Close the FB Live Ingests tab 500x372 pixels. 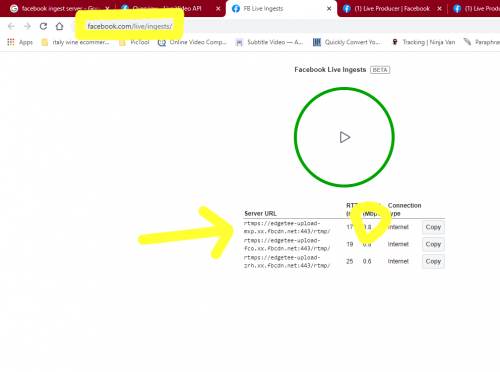329,9
